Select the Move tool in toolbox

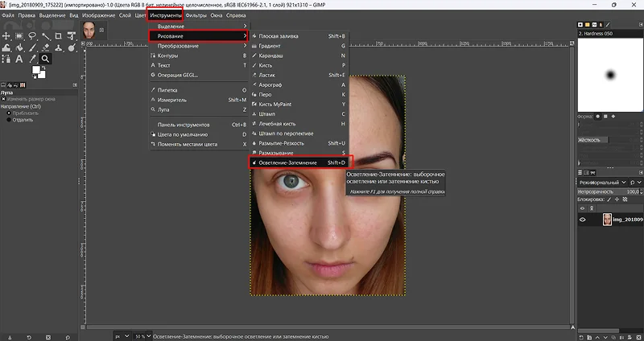(6, 36)
